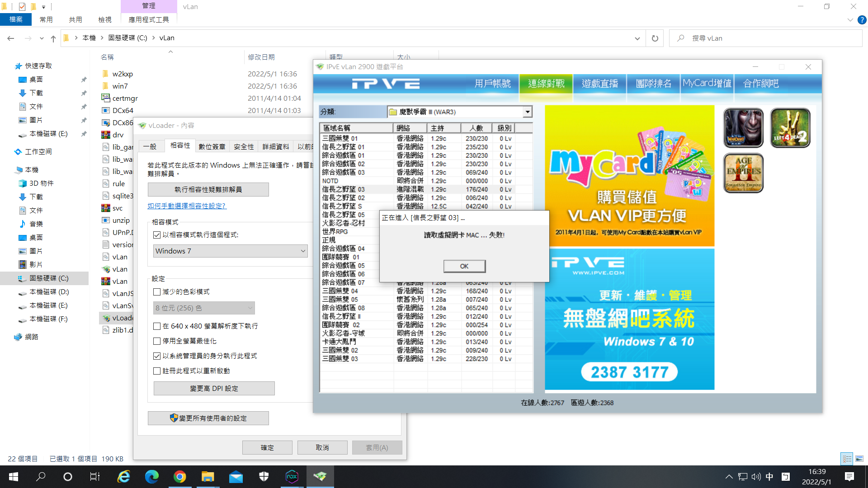Switch to the 數位簽章 tab

tap(212, 146)
